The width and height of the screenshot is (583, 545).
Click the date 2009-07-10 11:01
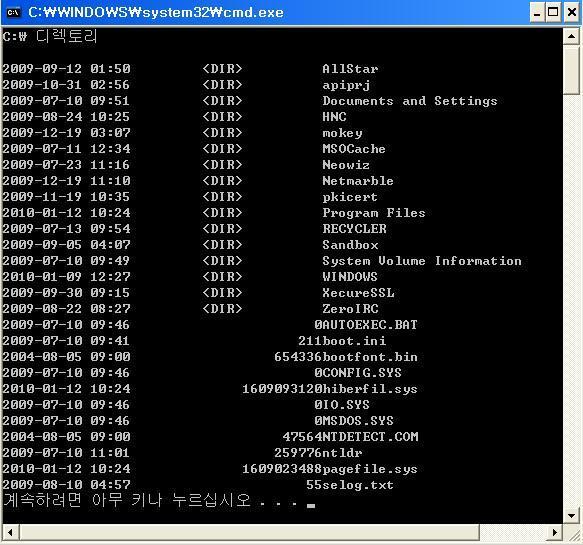(66, 452)
